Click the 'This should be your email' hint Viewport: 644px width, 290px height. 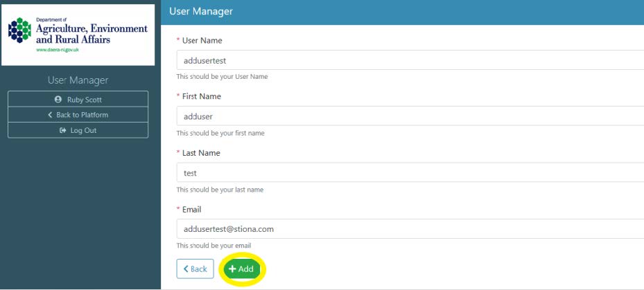[214, 246]
